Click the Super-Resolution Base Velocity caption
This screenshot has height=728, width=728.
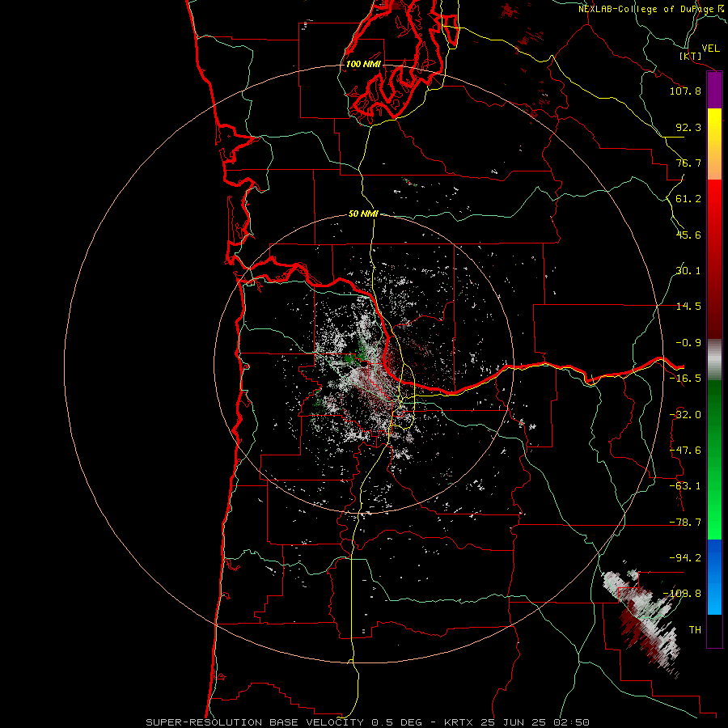point(367,722)
